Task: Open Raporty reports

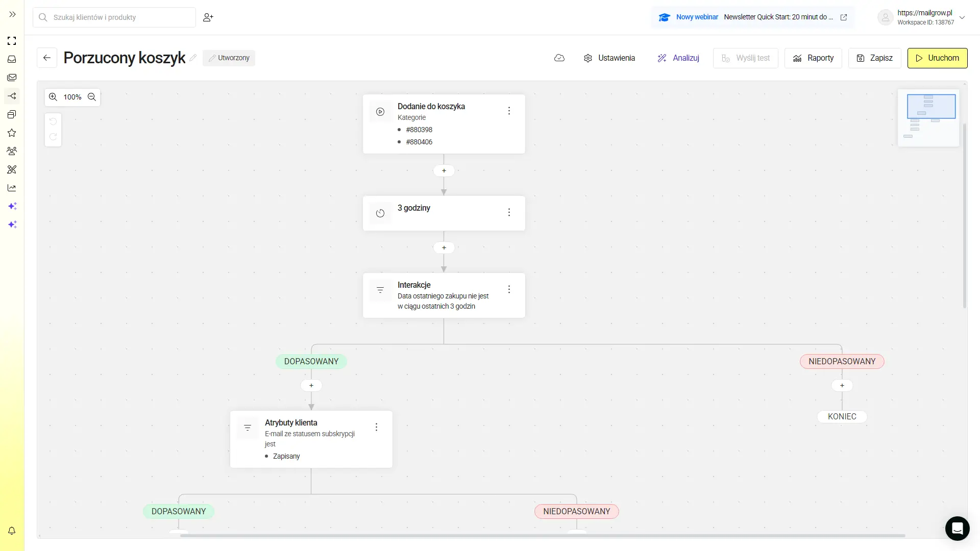Action: 813,58
